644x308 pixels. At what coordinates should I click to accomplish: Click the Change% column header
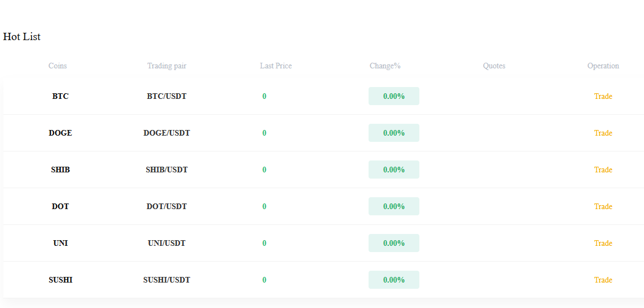385,66
